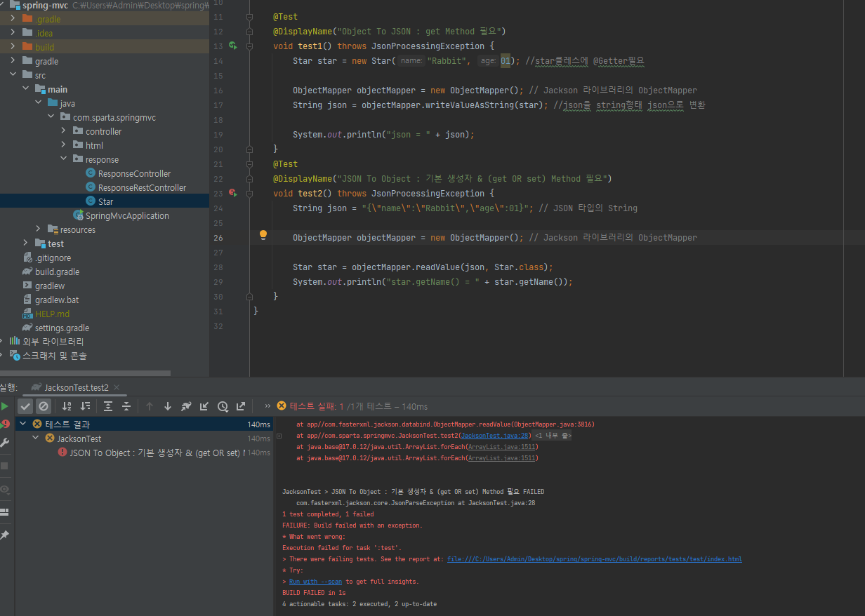Click the project tree horizontal scrollbar

coord(85,373)
